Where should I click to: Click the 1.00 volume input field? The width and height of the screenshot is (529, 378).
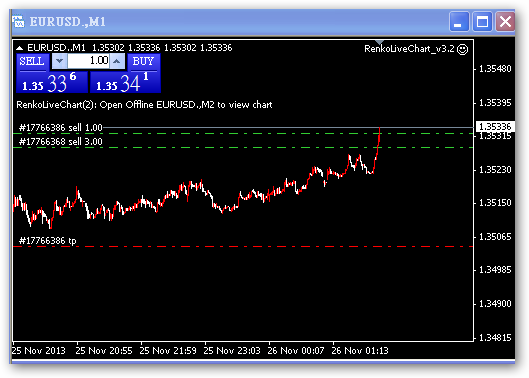(x=88, y=61)
